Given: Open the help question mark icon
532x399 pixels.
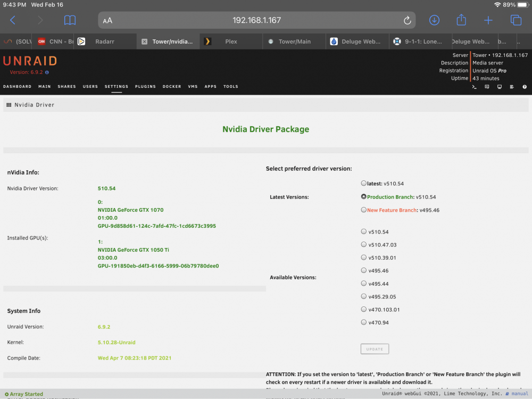Looking at the screenshot, I should pyautogui.click(x=525, y=87).
